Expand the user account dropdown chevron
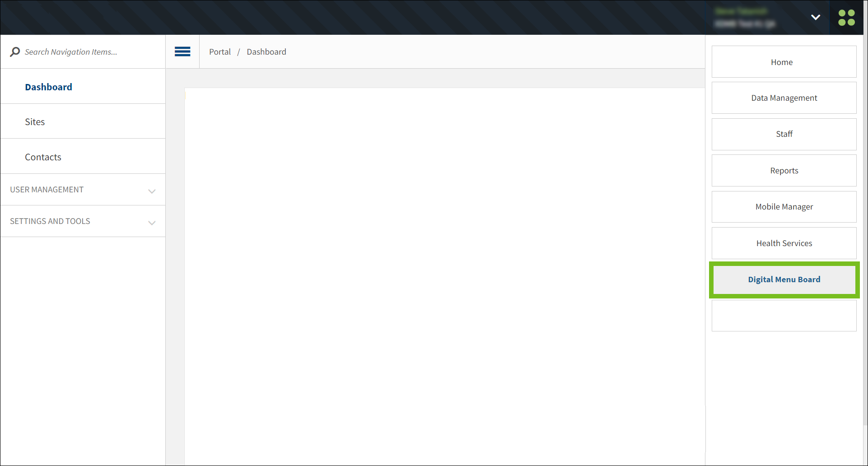This screenshot has width=868, height=466. pos(816,18)
